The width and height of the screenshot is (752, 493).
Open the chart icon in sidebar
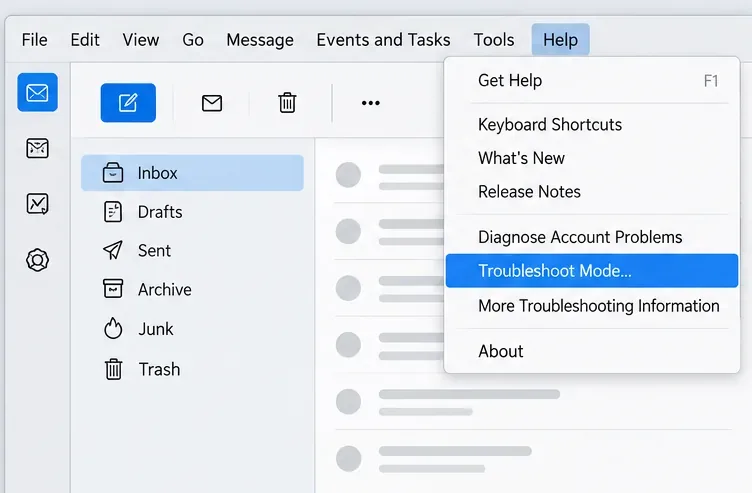point(37,204)
